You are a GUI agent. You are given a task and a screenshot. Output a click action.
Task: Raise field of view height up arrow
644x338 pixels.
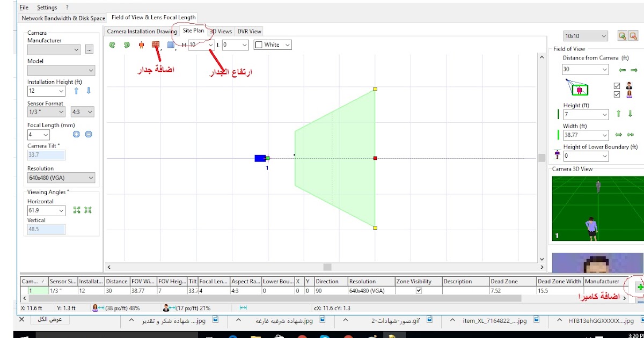pos(618,114)
